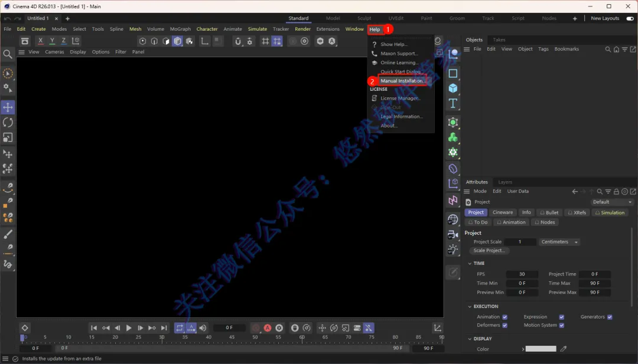The width and height of the screenshot is (638, 364).
Task: Click the Time Max value field
Action: (x=594, y=283)
